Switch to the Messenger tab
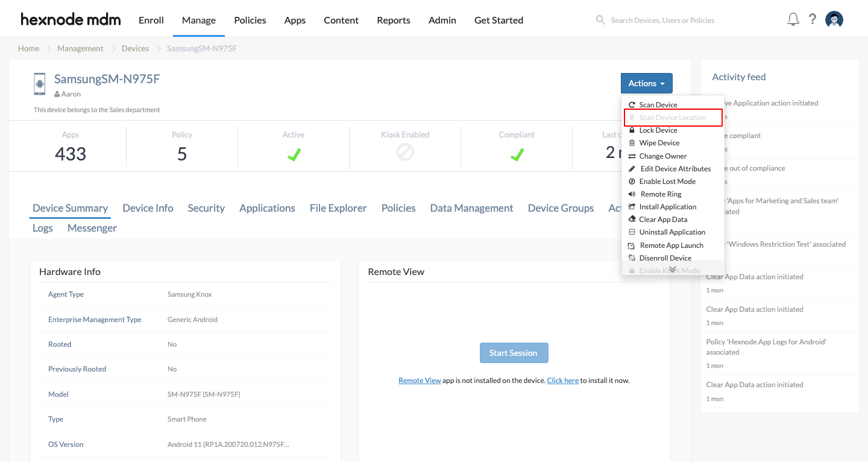 click(x=92, y=228)
